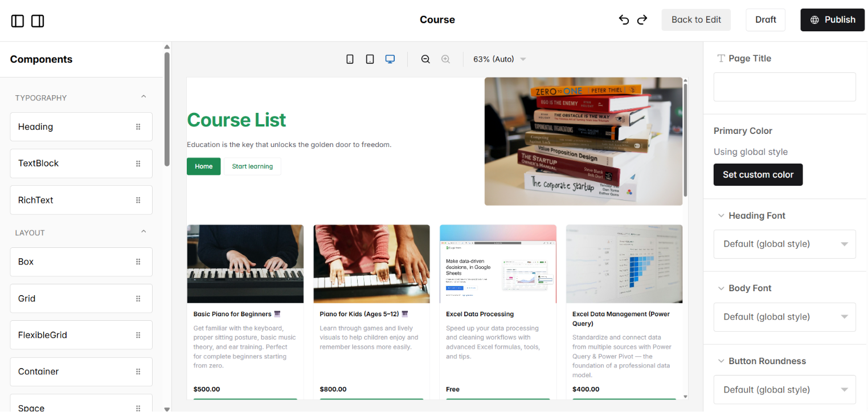Click the Draft status button
Viewport: 868px width, 412px height.
[765, 20]
